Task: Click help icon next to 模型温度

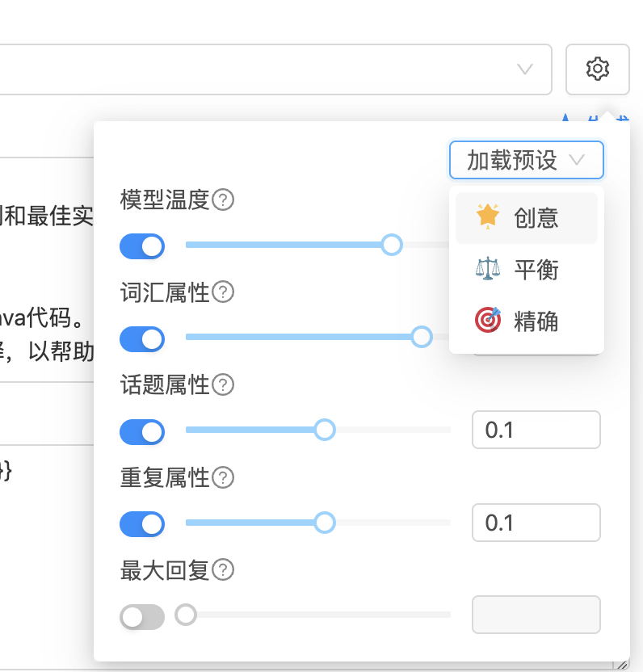Action: [x=223, y=199]
